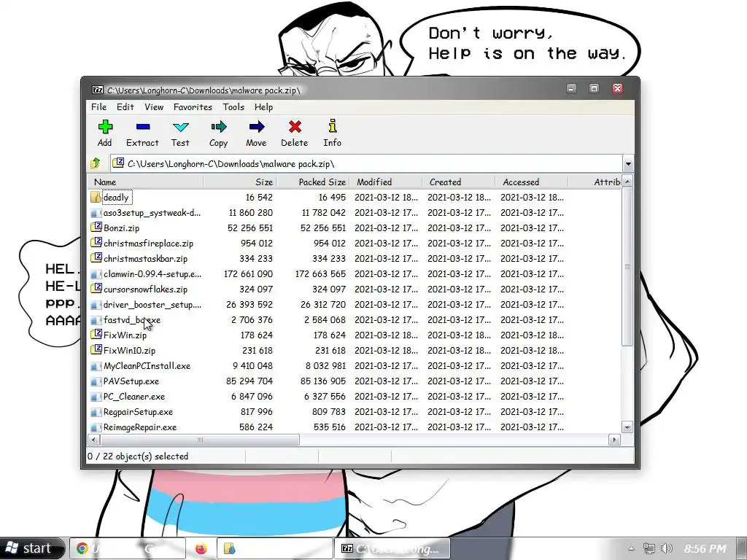Click the Windows start button
The image size is (747, 560).
(32, 548)
